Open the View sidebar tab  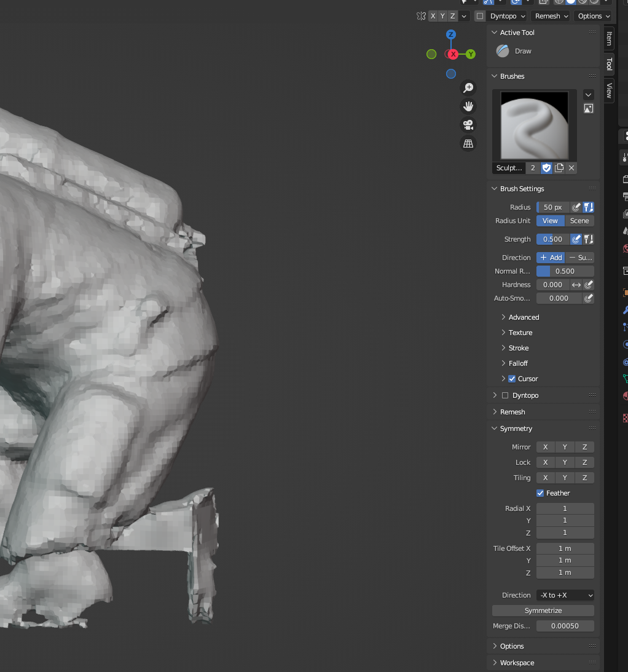(x=609, y=90)
